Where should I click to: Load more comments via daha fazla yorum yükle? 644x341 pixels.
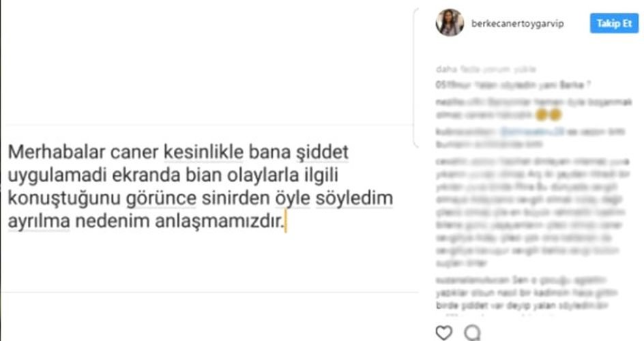tap(486, 69)
